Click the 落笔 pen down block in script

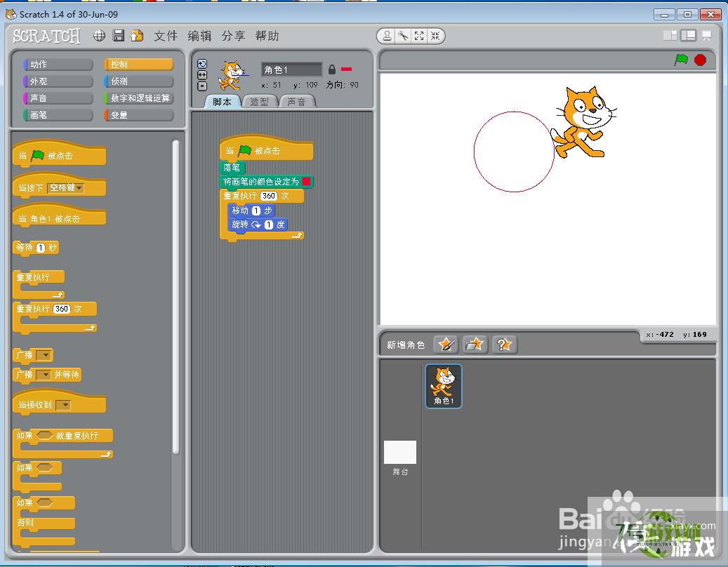(x=232, y=168)
